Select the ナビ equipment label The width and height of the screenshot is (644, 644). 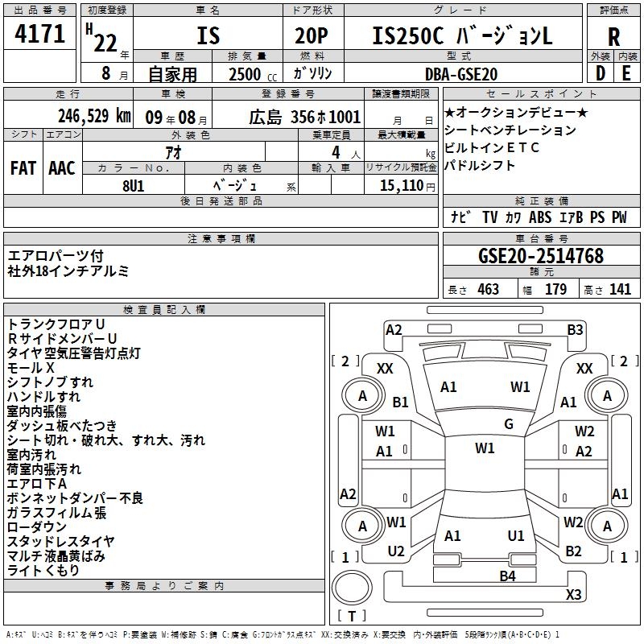(x=461, y=217)
